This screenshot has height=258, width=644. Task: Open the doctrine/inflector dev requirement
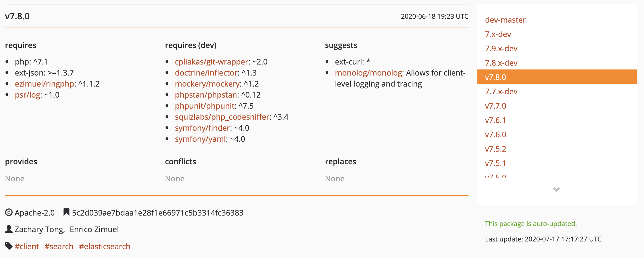pos(206,72)
